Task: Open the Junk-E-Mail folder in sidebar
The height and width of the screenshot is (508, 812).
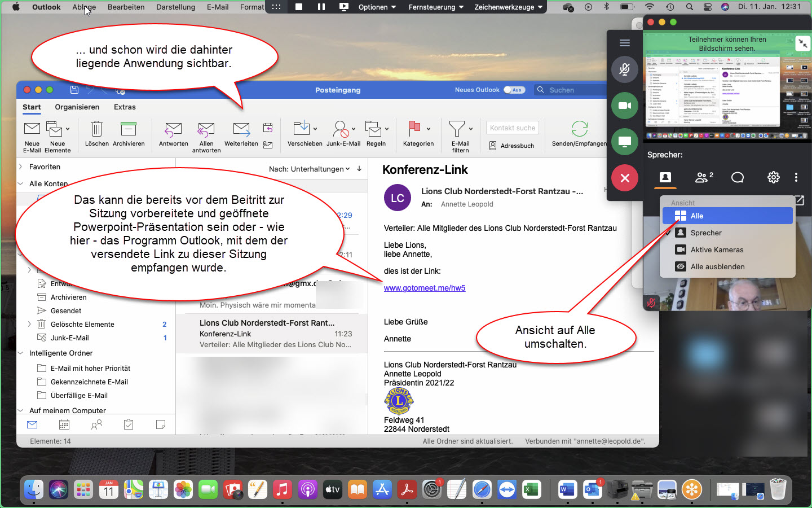Action: [70, 338]
